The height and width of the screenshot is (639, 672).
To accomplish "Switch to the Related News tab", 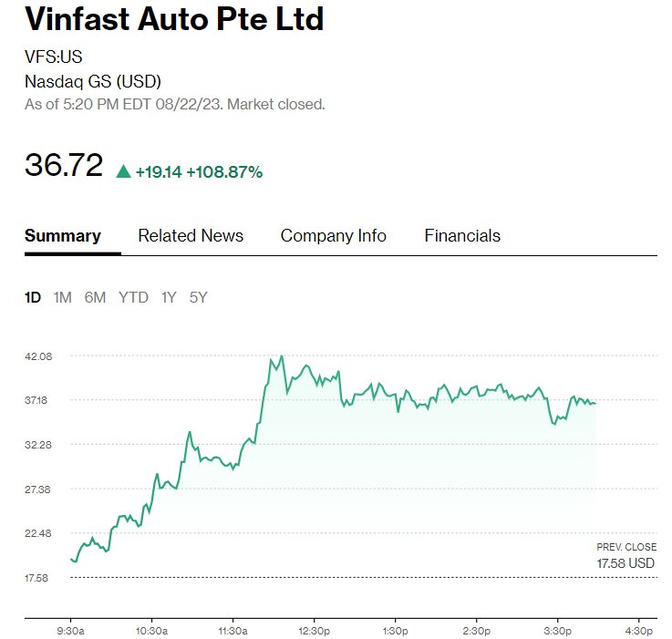I will 191,236.
